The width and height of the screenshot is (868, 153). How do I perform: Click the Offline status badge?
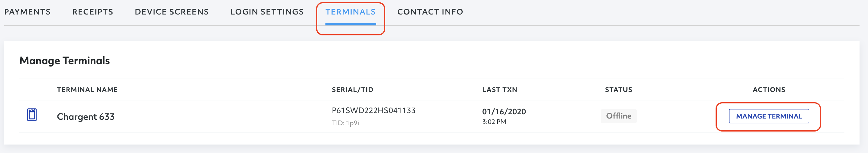618,116
